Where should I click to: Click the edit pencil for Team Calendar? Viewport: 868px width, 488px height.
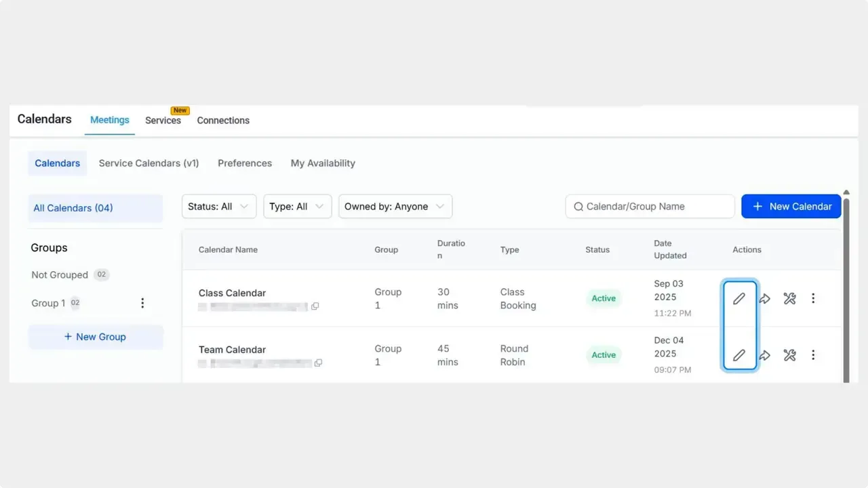pyautogui.click(x=739, y=355)
